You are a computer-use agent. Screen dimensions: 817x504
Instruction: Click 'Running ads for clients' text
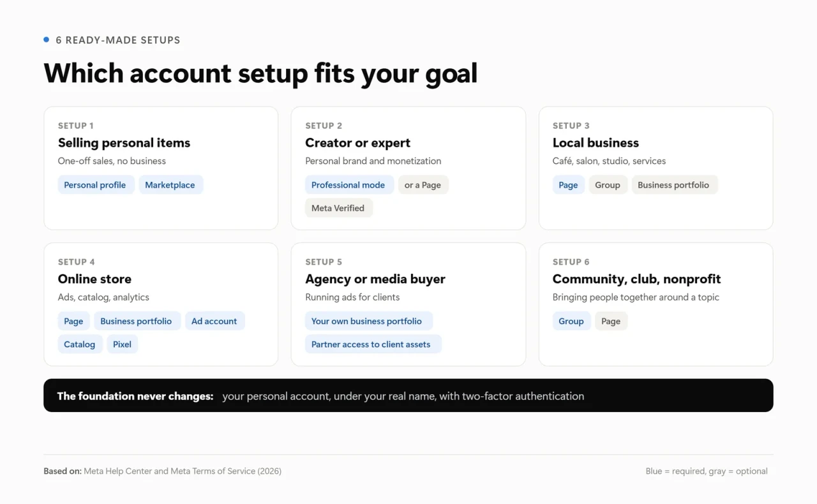point(352,297)
